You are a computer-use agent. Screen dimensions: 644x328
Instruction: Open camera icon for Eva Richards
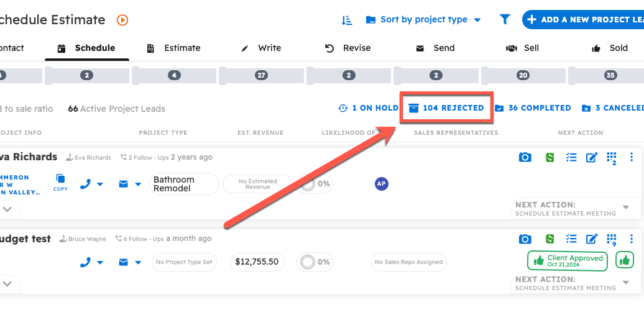(x=525, y=157)
